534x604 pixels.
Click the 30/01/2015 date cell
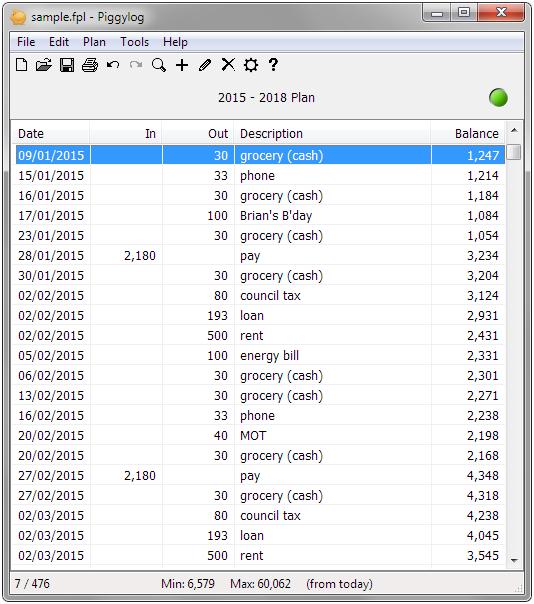[51, 276]
